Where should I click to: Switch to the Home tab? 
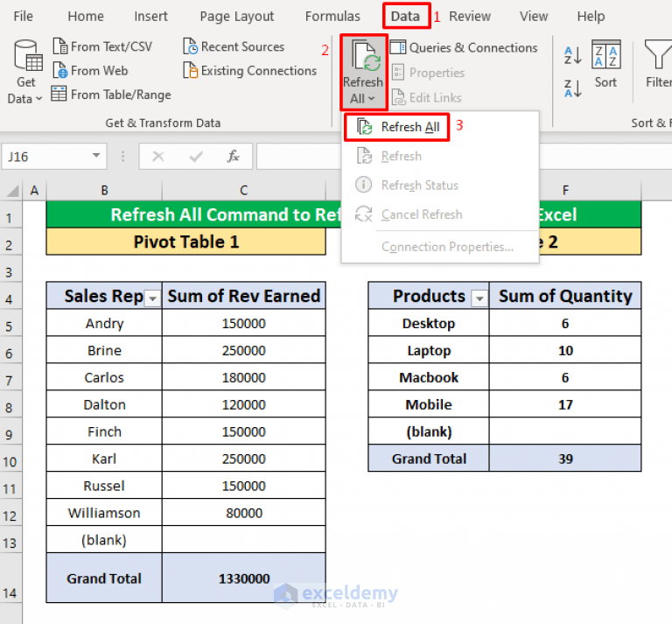click(86, 17)
